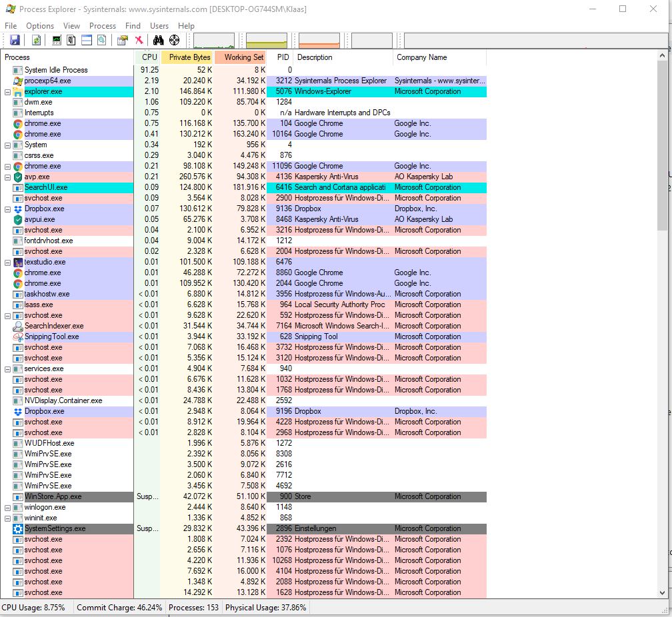Sort by the Company Name column header
Viewport: 672px width, 617px height.
point(440,57)
